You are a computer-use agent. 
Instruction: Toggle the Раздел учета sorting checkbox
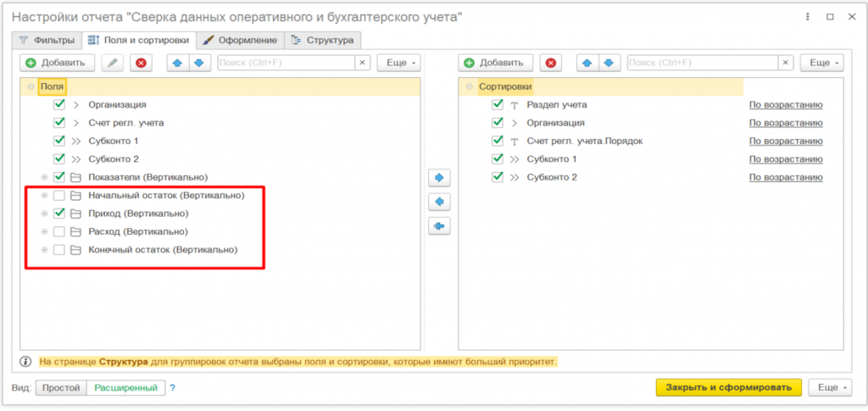(498, 105)
